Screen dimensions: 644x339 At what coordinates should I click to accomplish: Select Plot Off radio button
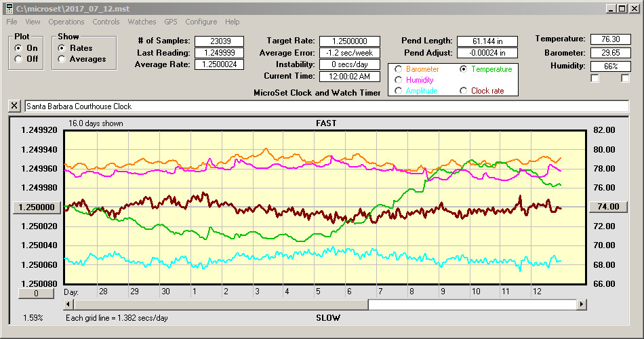18,59
